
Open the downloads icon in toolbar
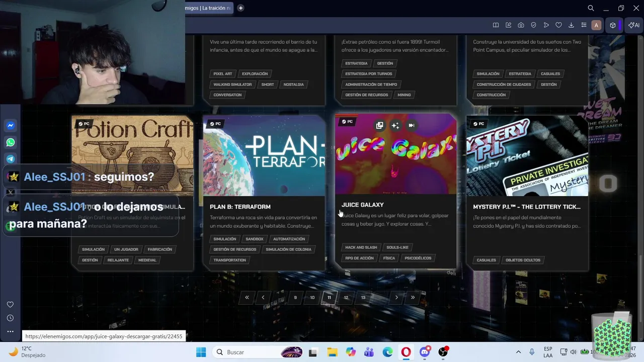[x=571, y=25]
